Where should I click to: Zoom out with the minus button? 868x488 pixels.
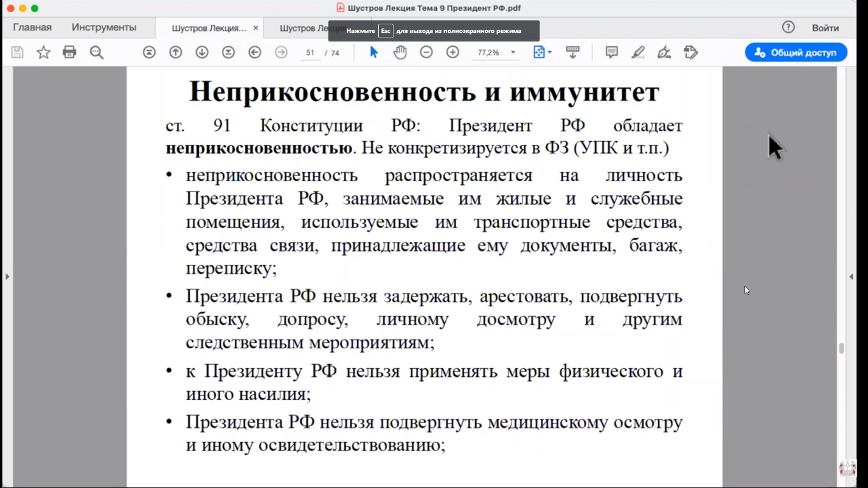pos(426,52)
